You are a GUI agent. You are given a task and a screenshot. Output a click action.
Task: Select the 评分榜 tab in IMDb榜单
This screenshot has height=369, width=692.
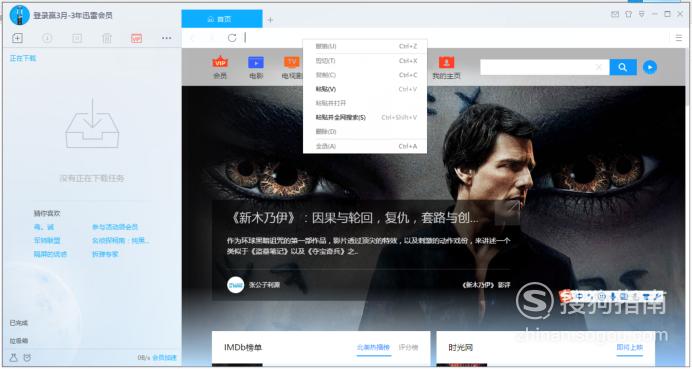point(408,348)
